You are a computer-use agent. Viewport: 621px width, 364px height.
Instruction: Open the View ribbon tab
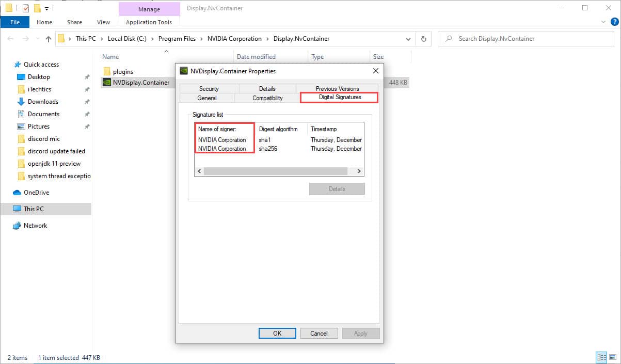(x=103, y=22)
